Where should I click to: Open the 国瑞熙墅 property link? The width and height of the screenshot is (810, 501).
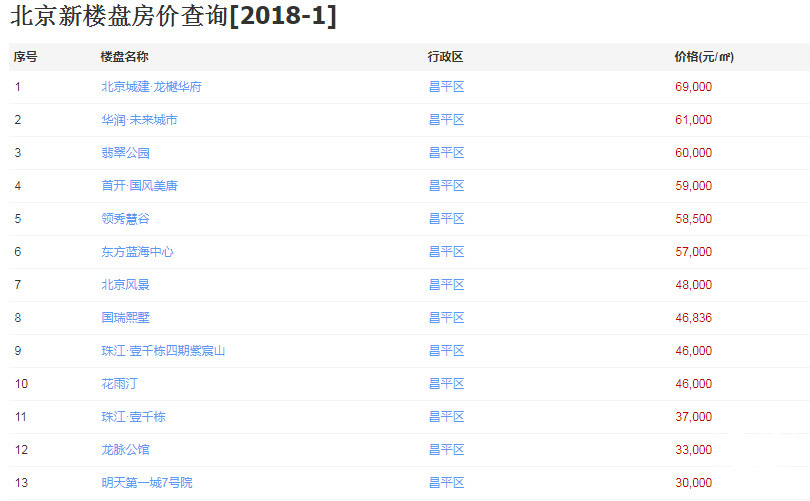tap(126, 318)
